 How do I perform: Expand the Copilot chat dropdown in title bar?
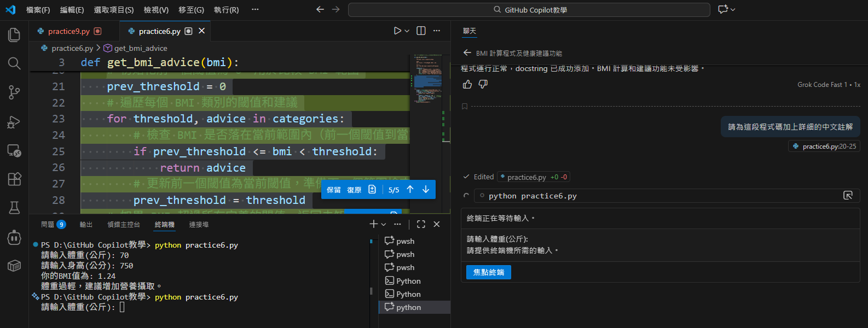coord(733,10)
